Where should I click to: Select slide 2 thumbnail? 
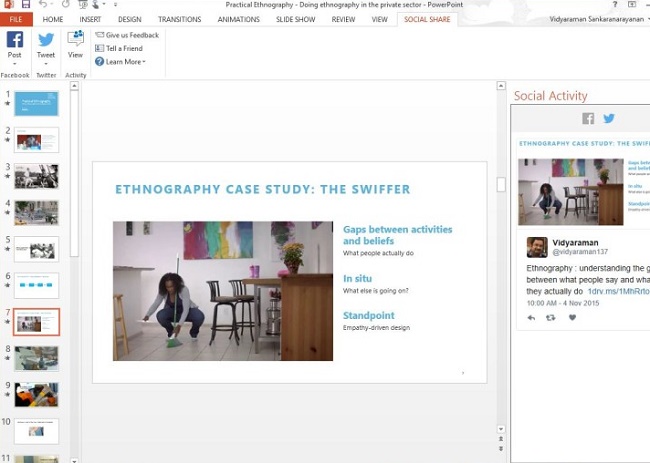[36, 140]
